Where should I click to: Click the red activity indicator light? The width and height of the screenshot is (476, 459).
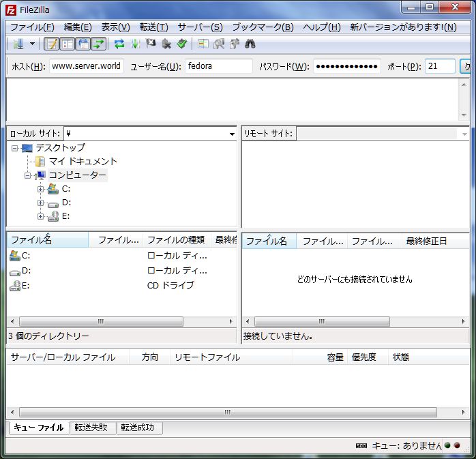pos(457,445)
